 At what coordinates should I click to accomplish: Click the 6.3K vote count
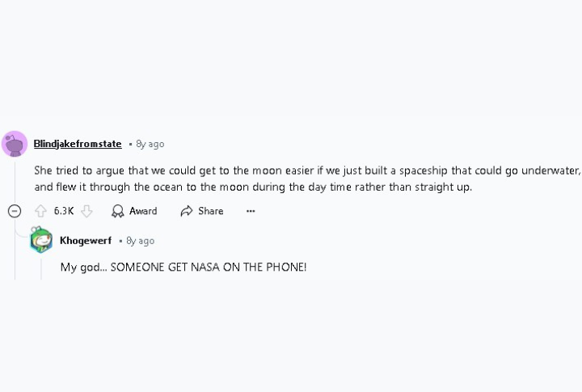click(64, 211)
